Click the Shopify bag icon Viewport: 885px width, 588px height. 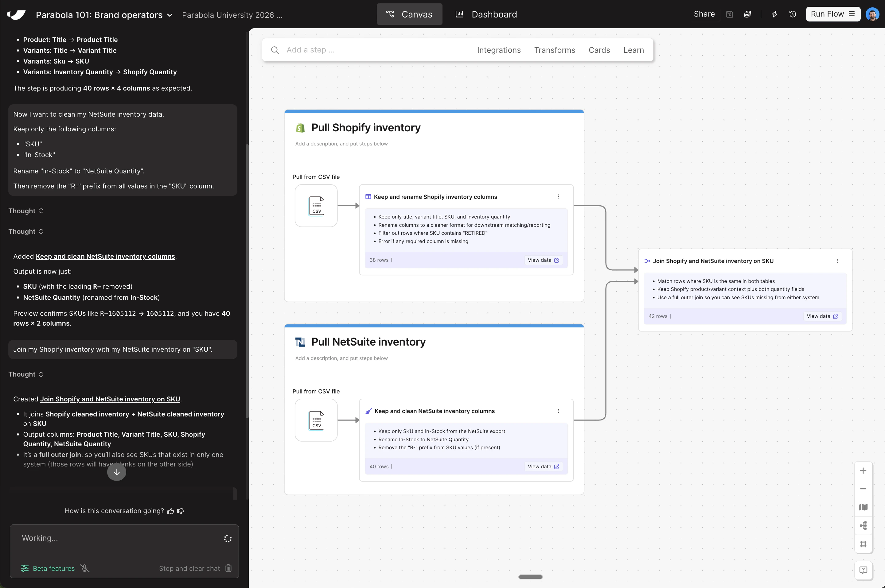tap(300, 128)
